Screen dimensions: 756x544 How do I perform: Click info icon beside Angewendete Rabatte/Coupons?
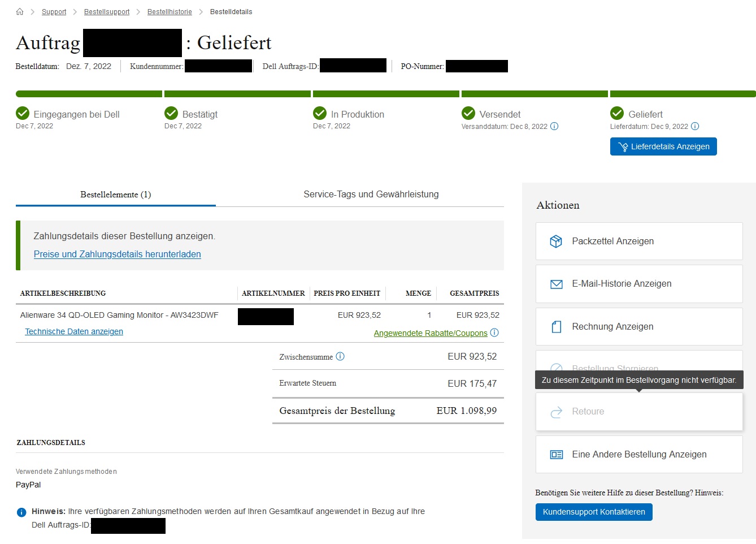(x=494, y=333)
